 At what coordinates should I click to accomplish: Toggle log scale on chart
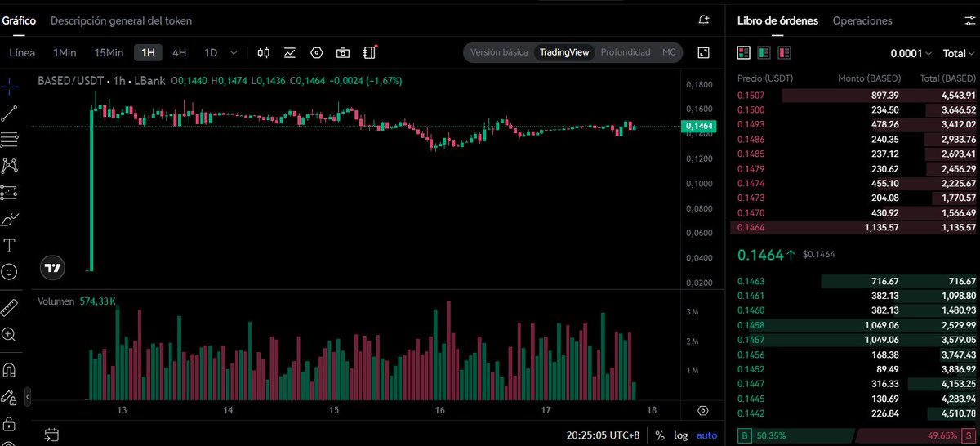click(x=681, y=435)
